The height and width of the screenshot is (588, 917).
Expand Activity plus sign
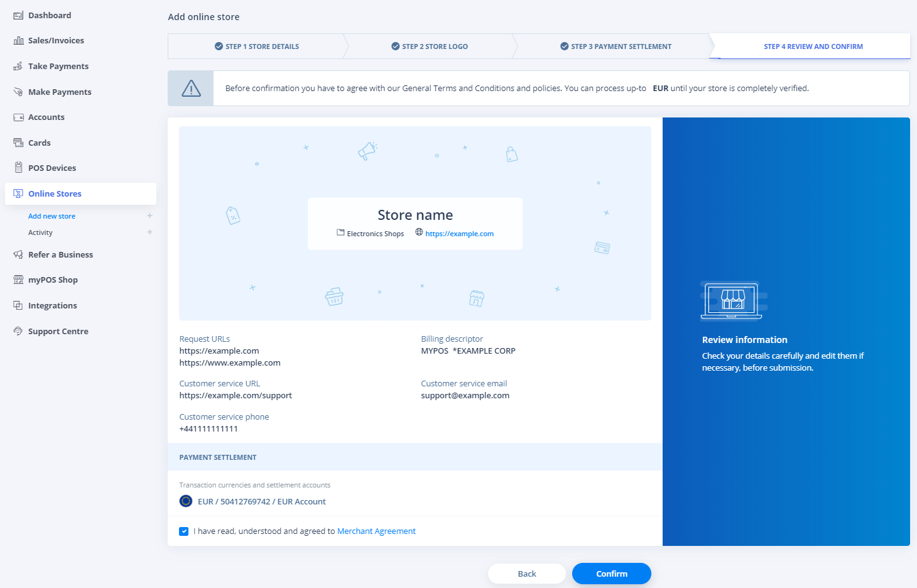click(x=149, y=232)
